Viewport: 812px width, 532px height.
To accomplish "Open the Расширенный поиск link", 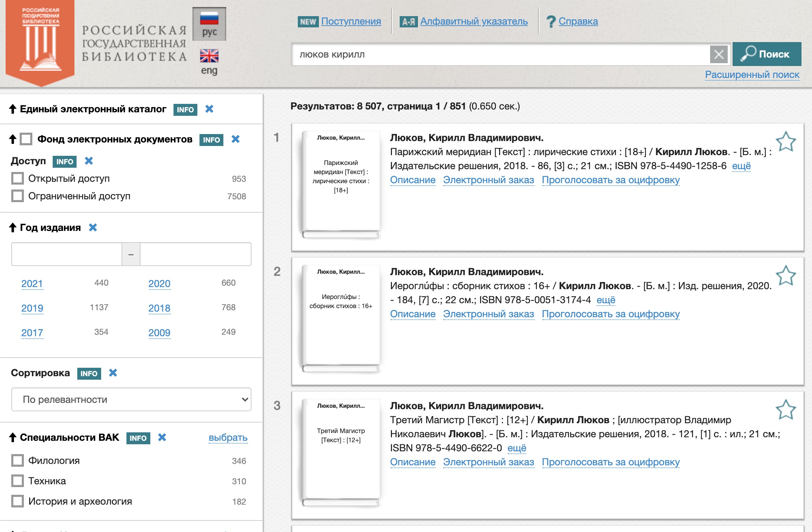I will tap(752, 75).
